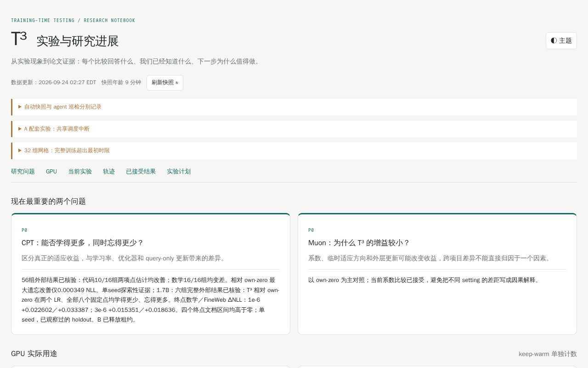Screen dimensions: 588x368
Task: Click the GPU 实际用途 heading
Action: click(34, 354)
